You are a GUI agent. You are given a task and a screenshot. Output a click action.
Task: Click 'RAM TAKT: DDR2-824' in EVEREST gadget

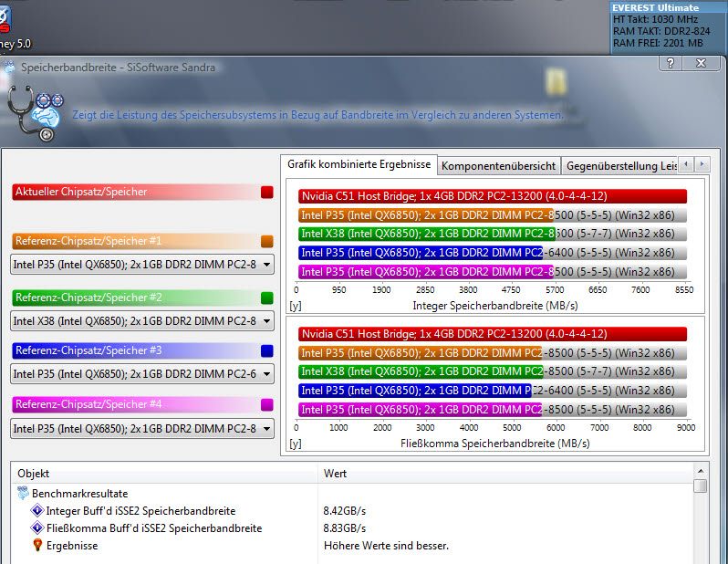point(661,31)
